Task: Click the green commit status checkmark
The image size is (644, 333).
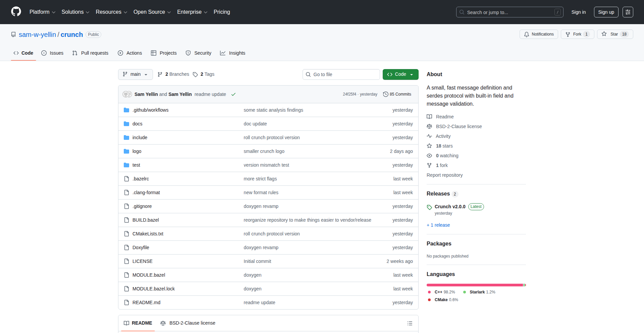Action: click(x=233, y=95)
